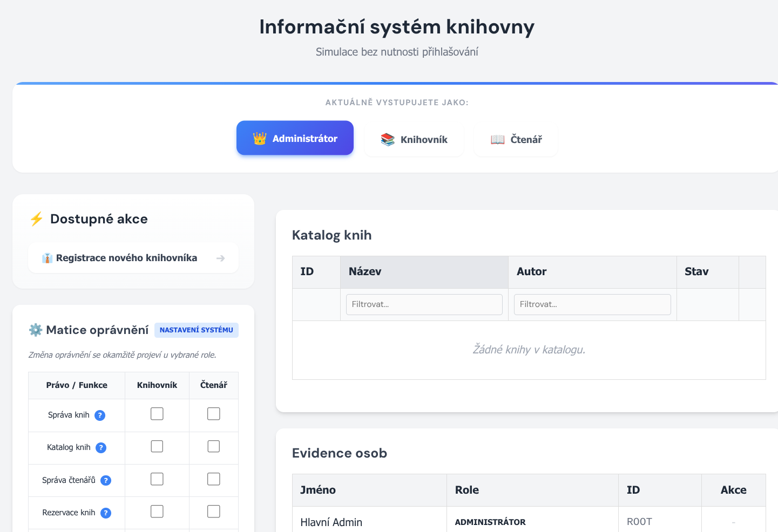The height and width of the screenshot is (532, 778).
Task: Switch role to Čtenář
Action: (516, 140)
